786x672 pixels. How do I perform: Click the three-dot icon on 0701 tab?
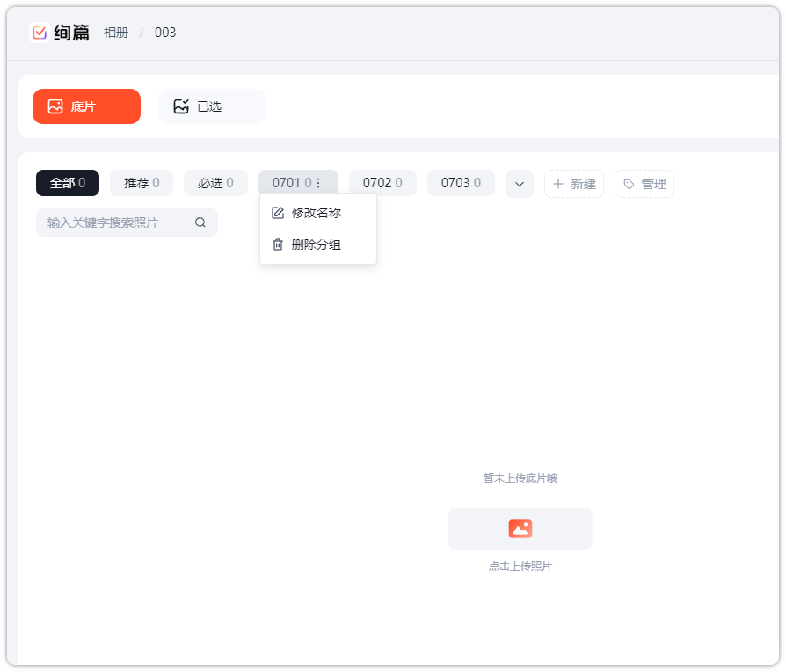pos(318,184)
